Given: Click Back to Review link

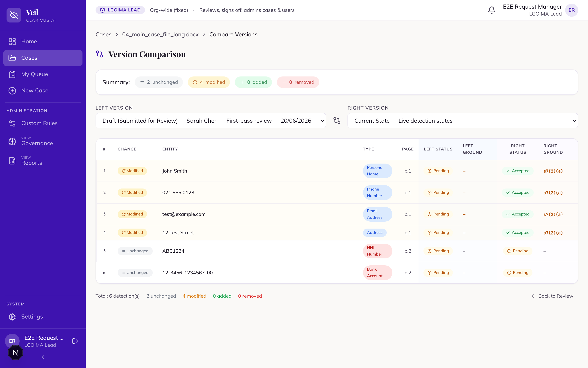Looking at the screenshot, I should [552, 296].
